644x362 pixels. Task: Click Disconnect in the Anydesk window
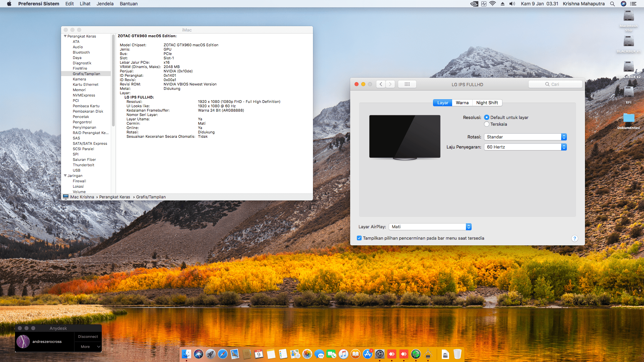click(88, 337)
